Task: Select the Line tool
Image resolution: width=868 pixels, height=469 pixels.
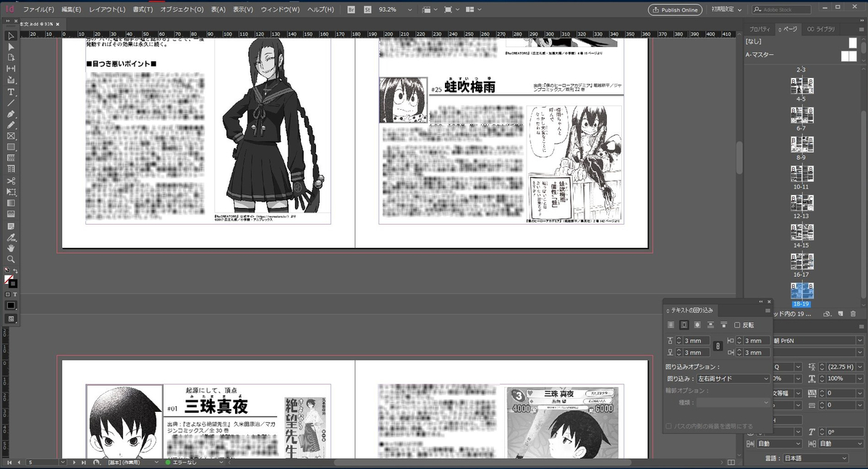Action: (x=11, y=103)
